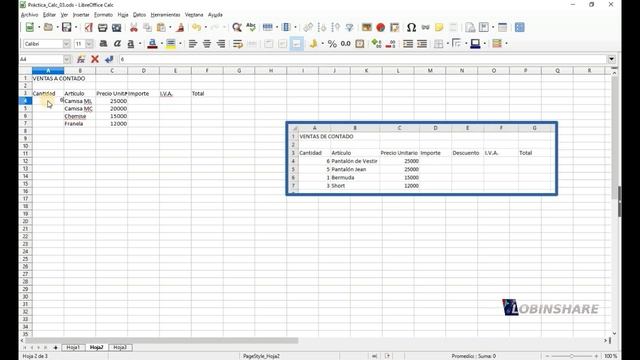
Task: Run the spelling check icon
Action: tap(251, 27)
